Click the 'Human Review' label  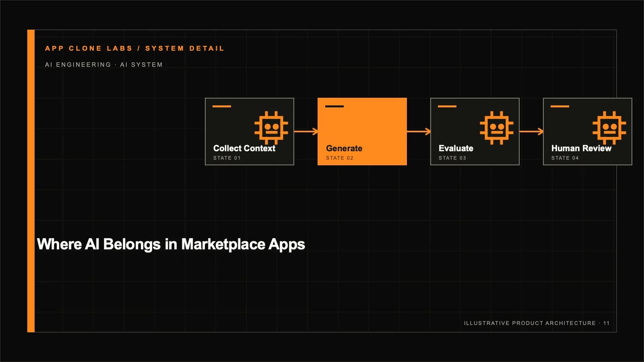pos(581,148)
